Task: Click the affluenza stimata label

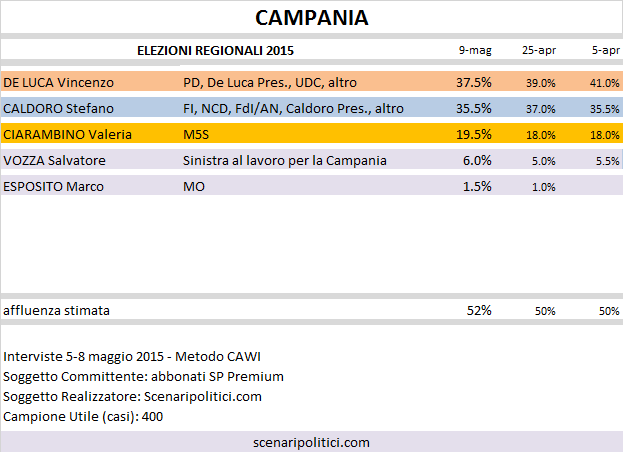Action: point(56,310)
